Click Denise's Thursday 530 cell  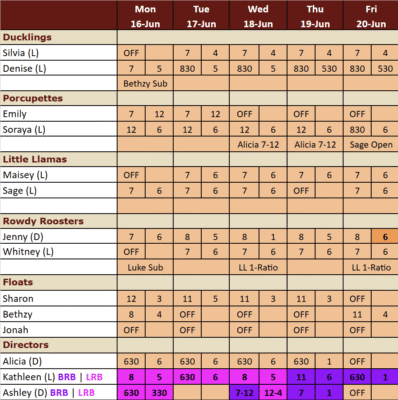click(x=329, y=69)
